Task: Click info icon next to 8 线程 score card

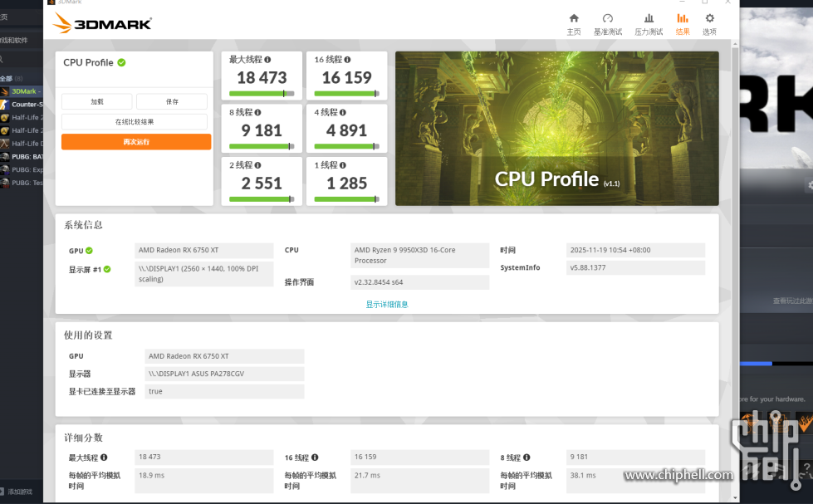Action: pos(257,113)
